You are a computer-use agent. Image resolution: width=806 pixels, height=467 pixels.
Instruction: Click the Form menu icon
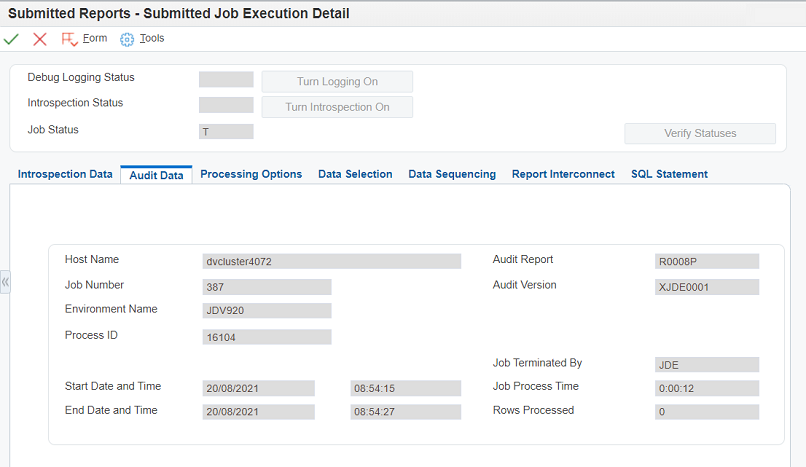coord(69,39)
